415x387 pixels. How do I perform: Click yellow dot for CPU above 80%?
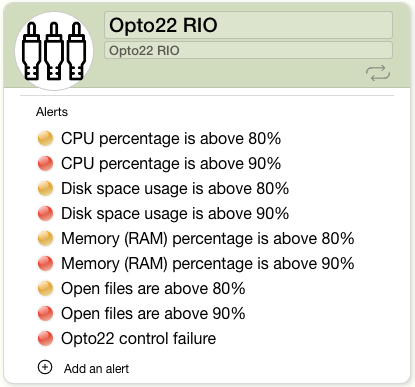click(x=45, y=138)
